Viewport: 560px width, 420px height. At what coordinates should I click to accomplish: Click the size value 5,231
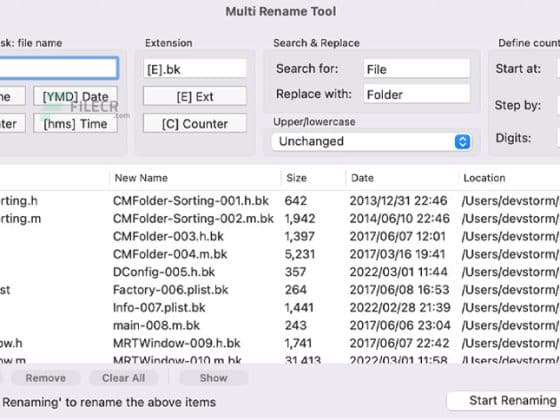click(300, 254)
